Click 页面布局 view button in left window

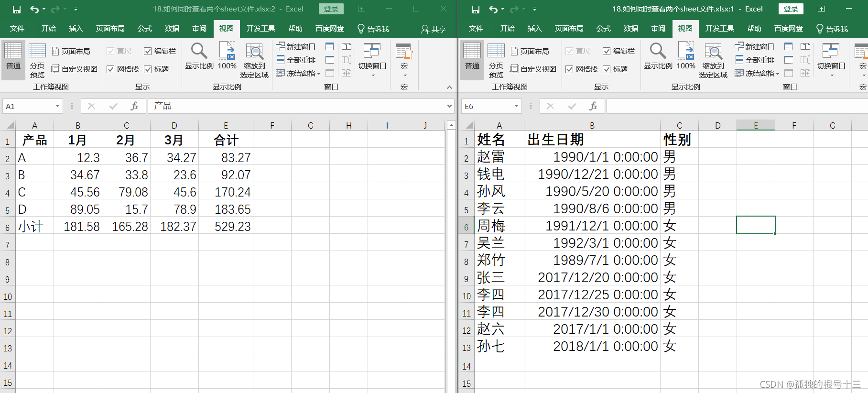click(x=71, y=51)
